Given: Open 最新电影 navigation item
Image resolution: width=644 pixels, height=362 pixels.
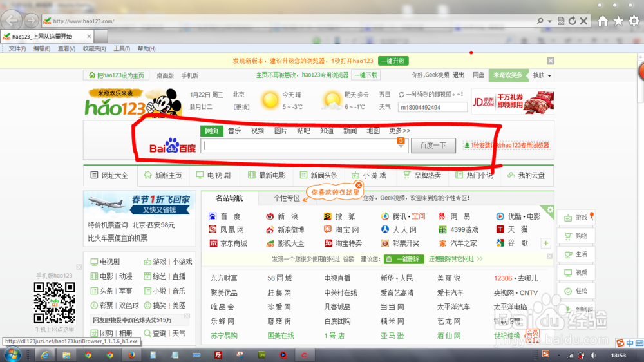Looking at the screenshot, I should click(x=267, y=175).
